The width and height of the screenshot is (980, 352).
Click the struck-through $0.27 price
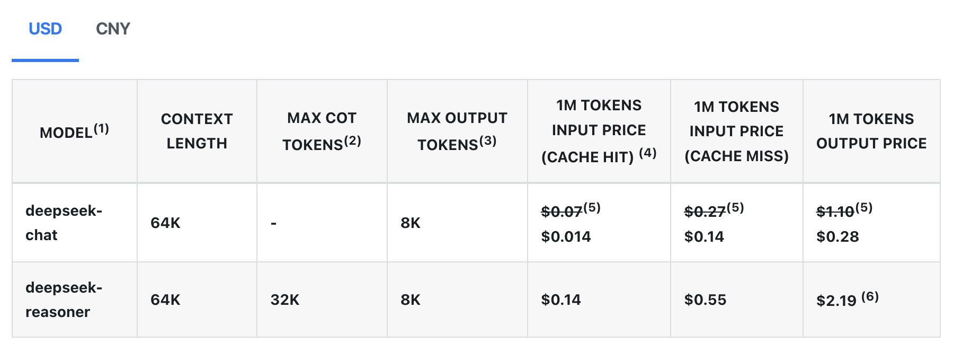tap(705, 212)
